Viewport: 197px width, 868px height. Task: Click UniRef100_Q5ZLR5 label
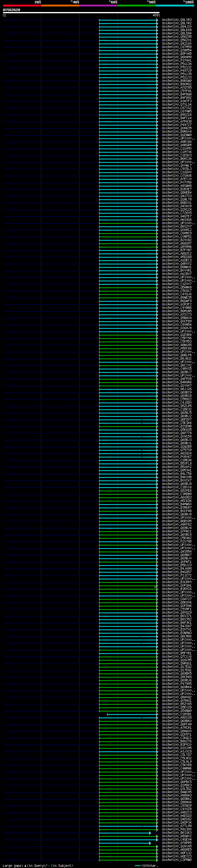[x=176, y=406]
